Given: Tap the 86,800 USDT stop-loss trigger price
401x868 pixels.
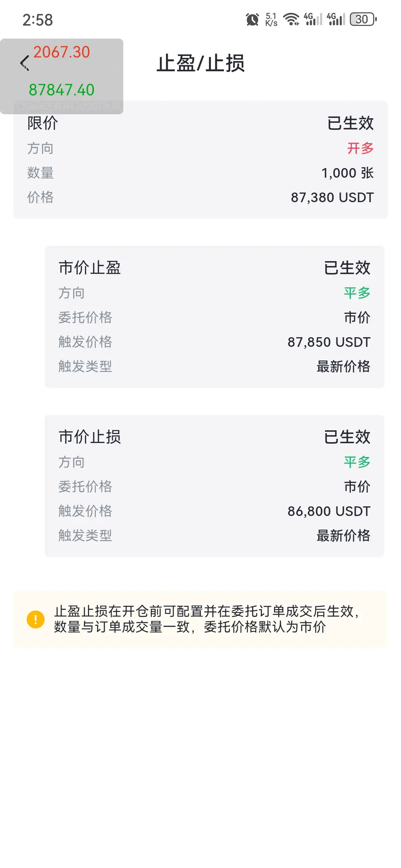Looking at the screenshot, I should [x=329, y=511].
